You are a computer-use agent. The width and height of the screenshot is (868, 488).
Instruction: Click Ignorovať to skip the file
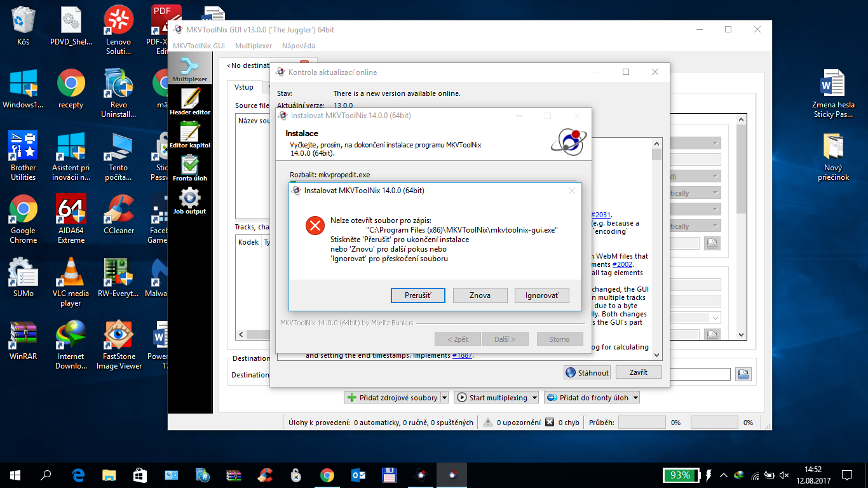tap(542, 295)
